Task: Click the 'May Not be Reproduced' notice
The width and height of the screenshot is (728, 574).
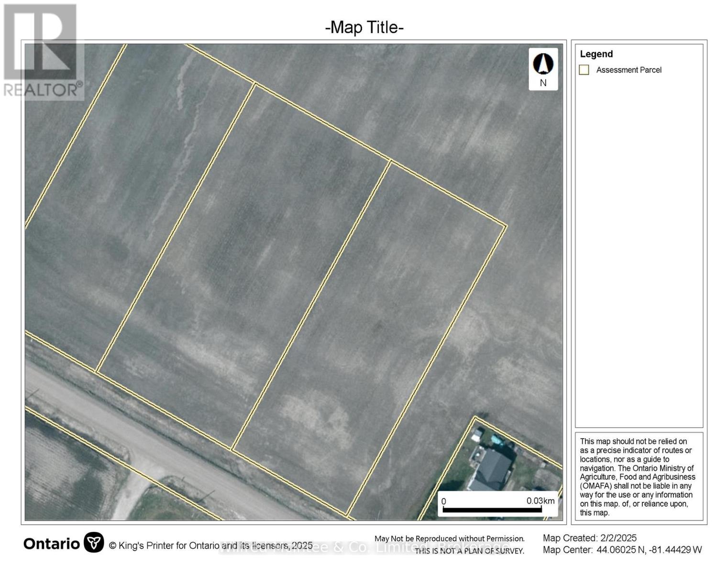Action: pyautogui.click(x=449, y=539)
